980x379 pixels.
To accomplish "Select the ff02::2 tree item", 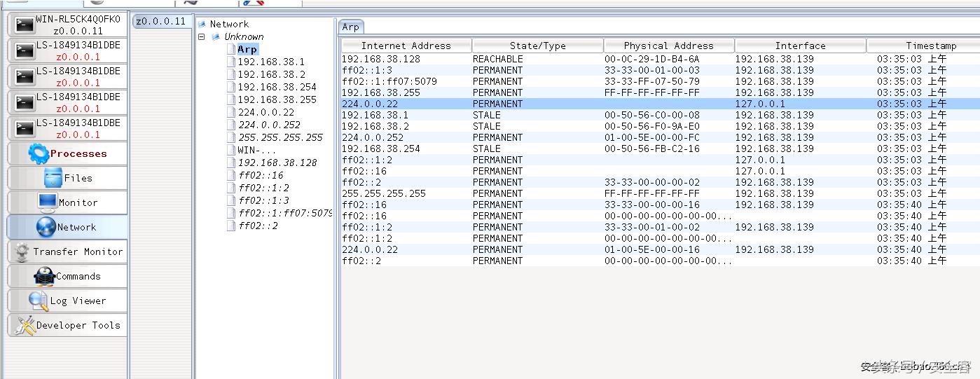I will [258, 226].
